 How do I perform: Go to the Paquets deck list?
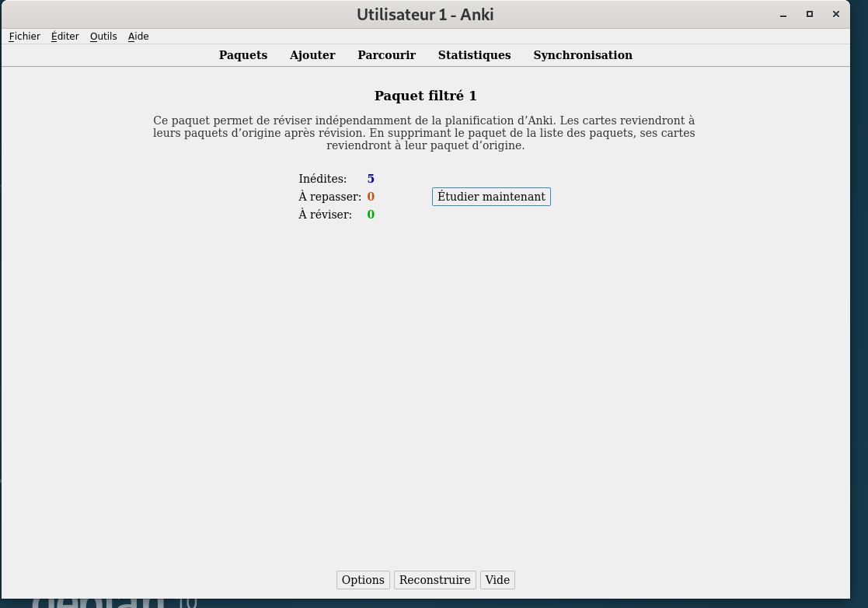pyautogui.click(x=242, y=55)
